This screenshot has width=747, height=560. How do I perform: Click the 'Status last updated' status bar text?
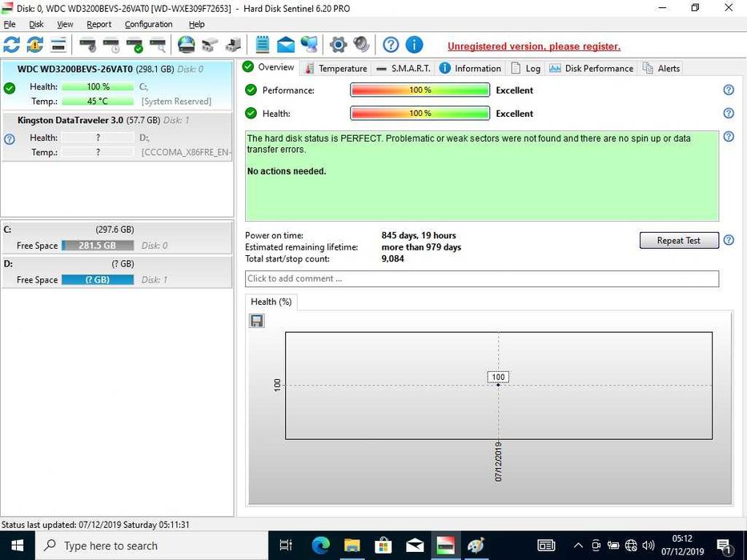[x=95, y=525]
